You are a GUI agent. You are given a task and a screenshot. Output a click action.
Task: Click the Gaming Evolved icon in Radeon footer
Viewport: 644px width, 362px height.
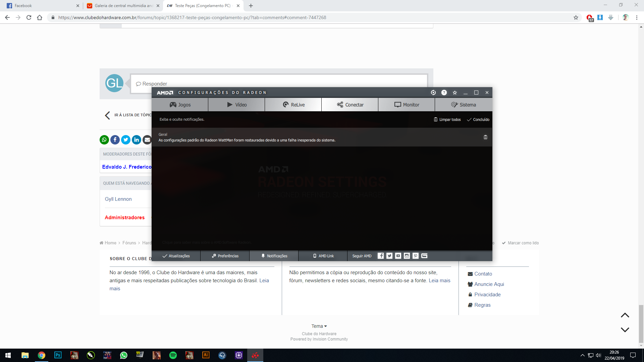point(424,256)
